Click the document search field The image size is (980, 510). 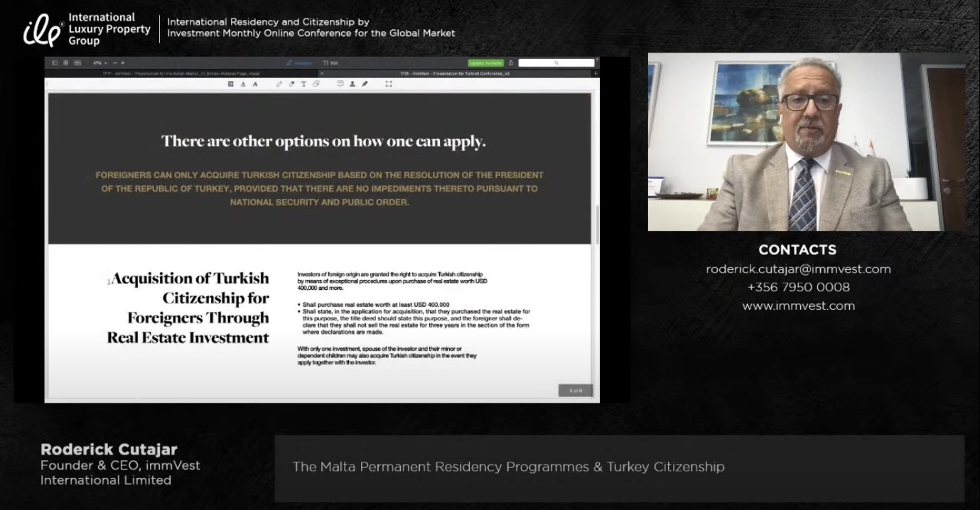(556, 63)
